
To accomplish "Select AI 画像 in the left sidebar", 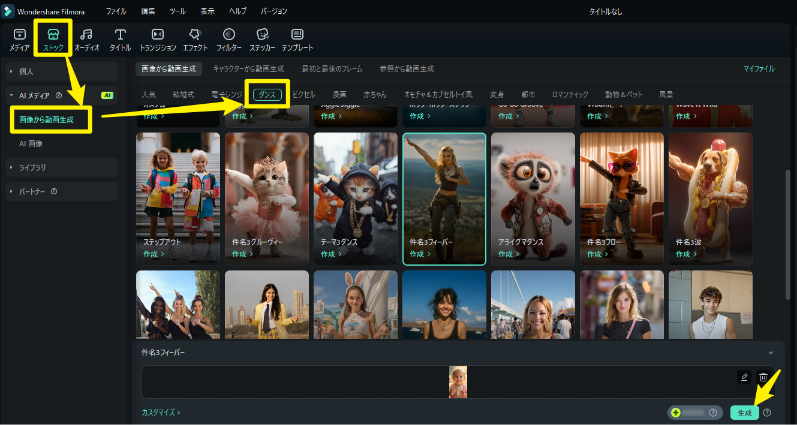I will [30, 144].
